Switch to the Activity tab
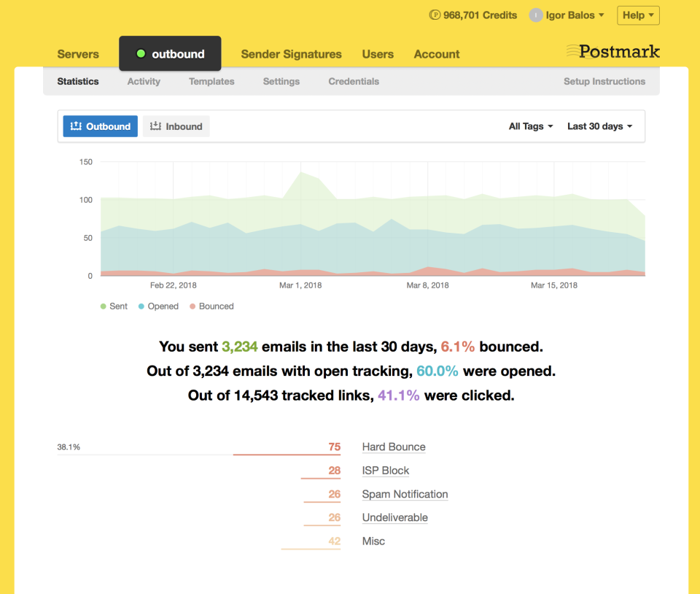The height and width of the screenshot is (594, 700). click(143, 81)
